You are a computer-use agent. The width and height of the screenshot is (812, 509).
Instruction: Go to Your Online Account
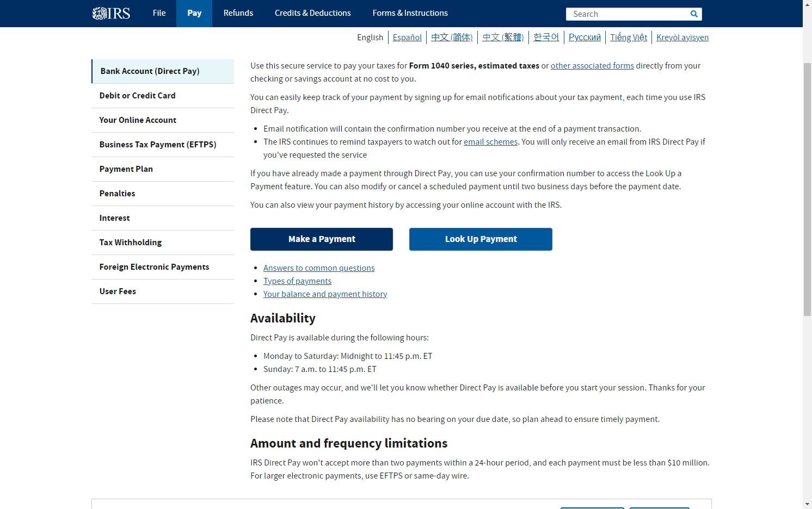tap(163, 120)
